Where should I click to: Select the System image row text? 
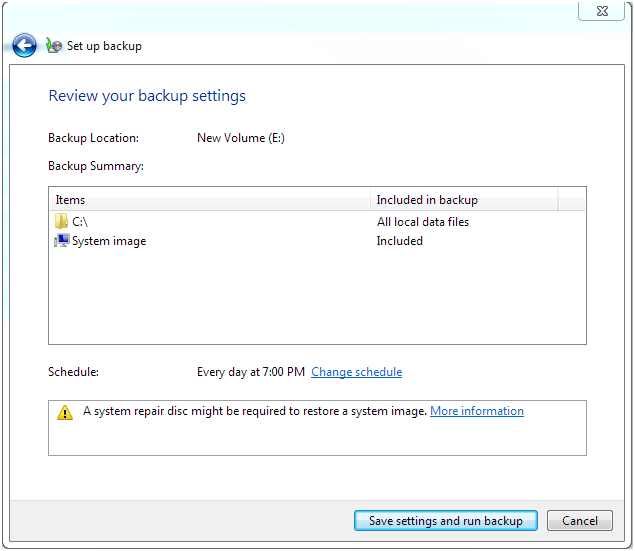point(109,241)
